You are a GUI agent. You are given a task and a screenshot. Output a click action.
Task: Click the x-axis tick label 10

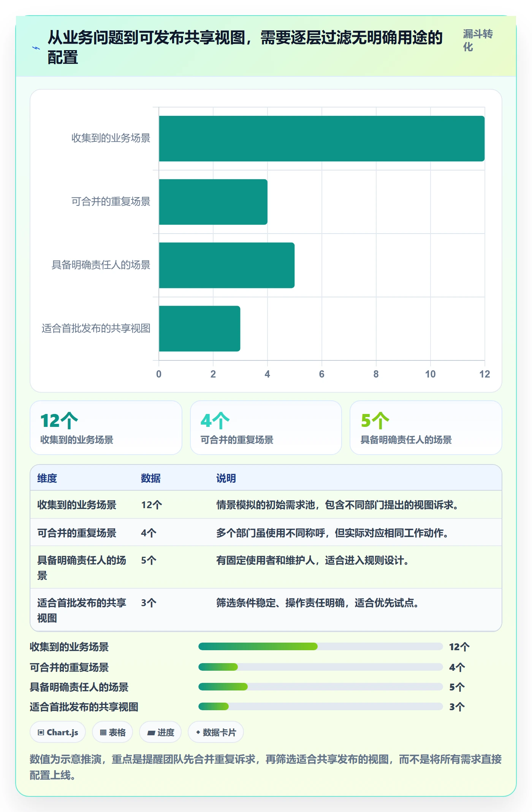(430, 374)
